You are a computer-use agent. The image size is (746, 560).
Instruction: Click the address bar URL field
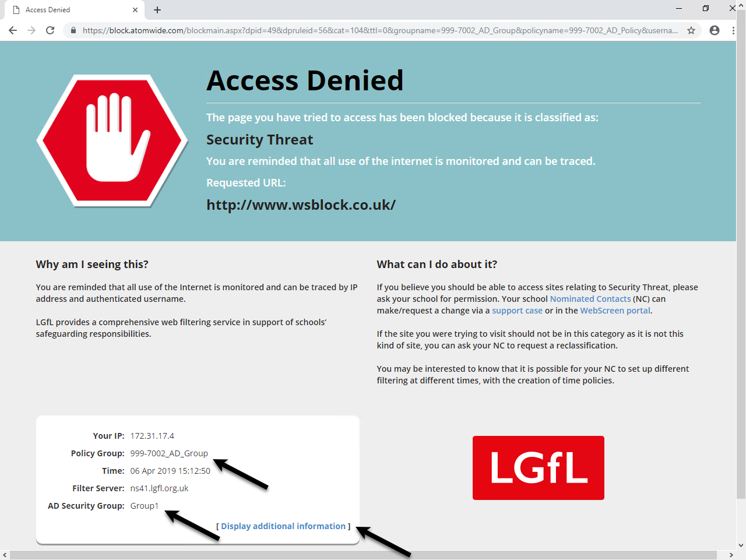click(x=380, y=30)
